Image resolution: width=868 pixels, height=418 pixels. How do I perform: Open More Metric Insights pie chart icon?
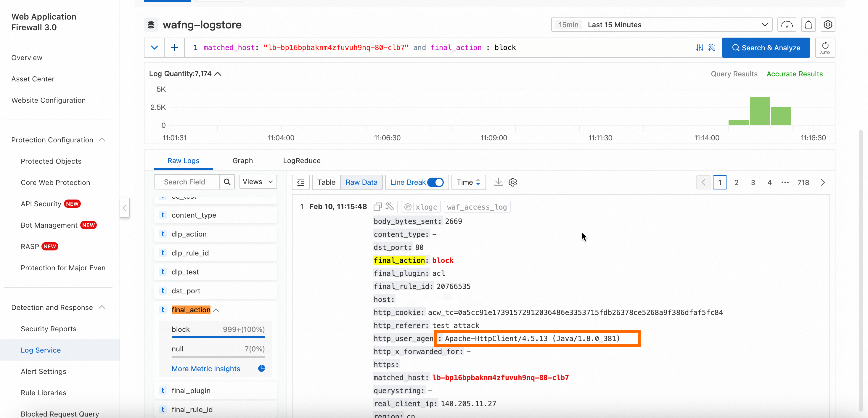[x=261, y=369]
